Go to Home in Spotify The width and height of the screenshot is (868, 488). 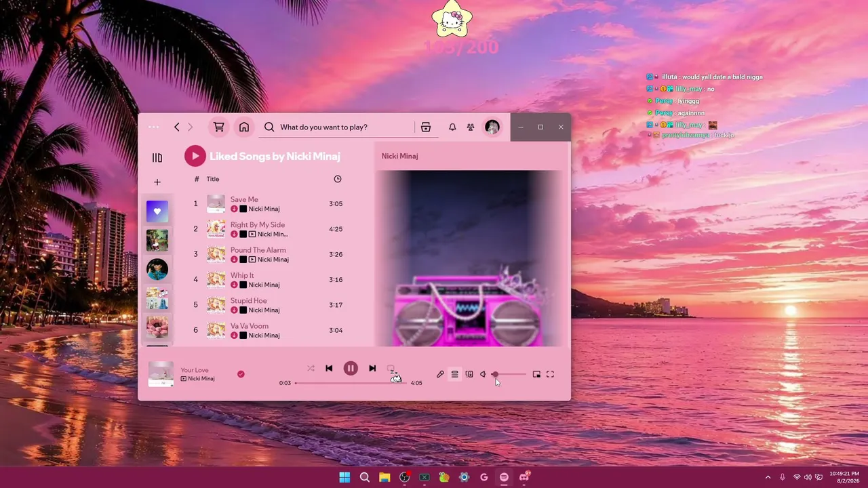pos(244,127)
